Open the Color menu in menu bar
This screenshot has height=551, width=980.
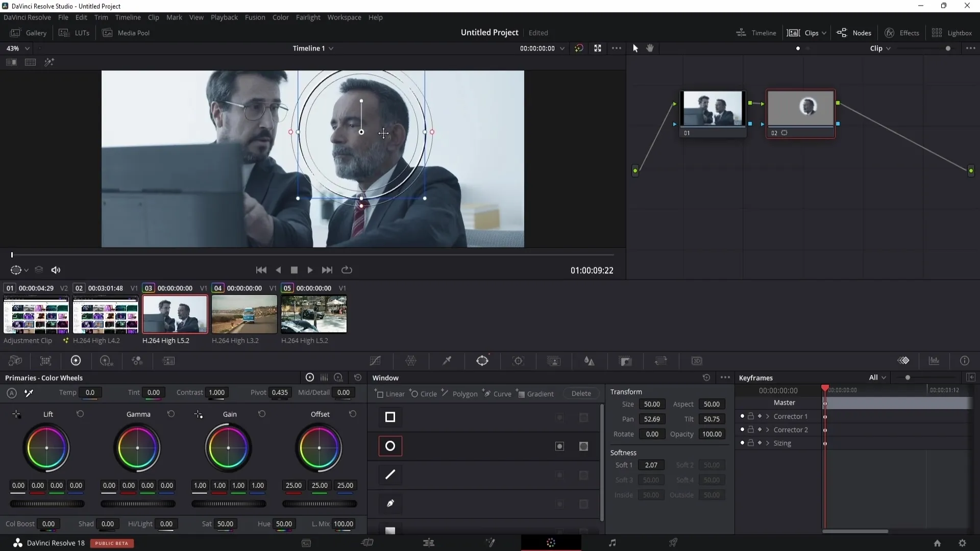coord(280,17)
